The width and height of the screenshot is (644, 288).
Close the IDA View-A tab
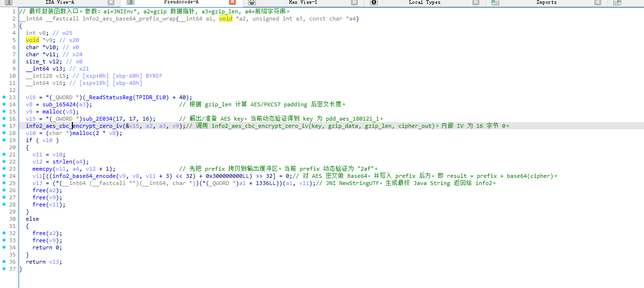[x=111, y=2]
